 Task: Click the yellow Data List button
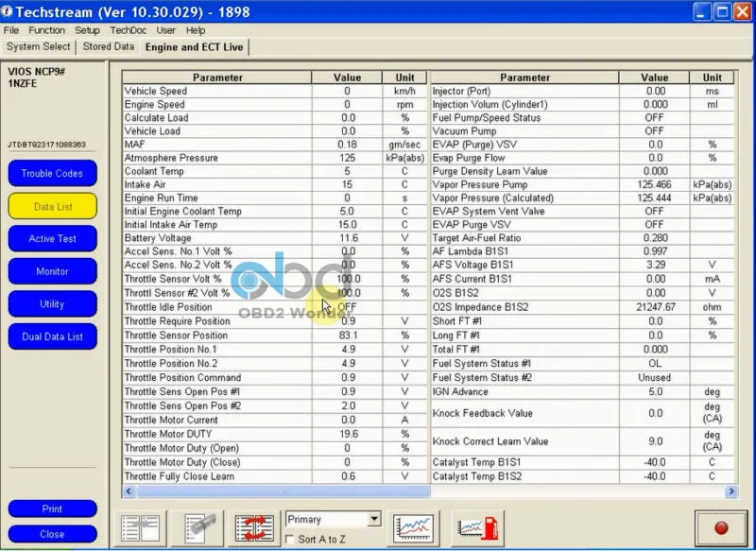point(52,206)
